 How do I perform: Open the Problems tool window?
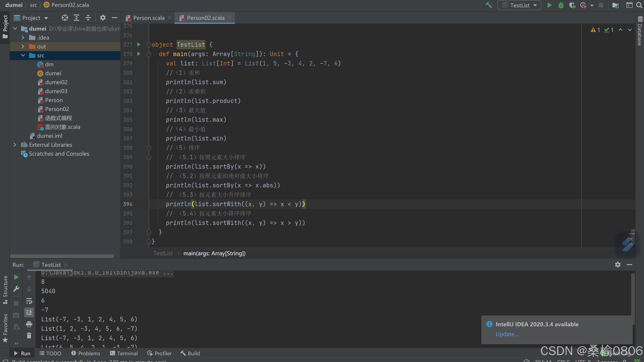tap(86, 353)
